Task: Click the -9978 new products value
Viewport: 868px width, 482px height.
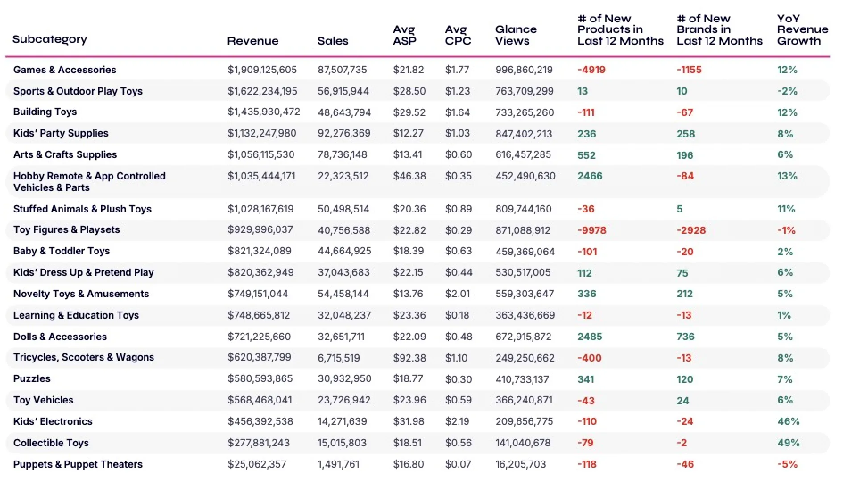Action: tap(592, 231)
